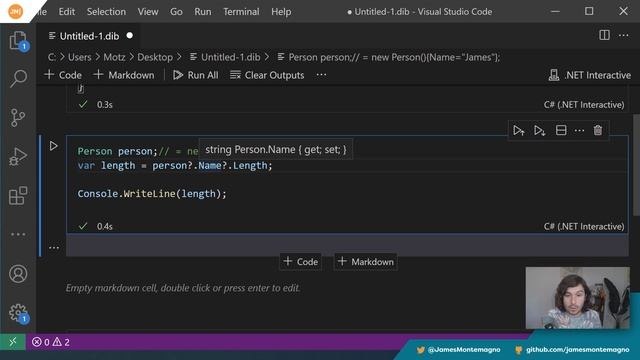640x360 pixels.
Task: Execute cell and below icon
Action: (x=540, y=131)
